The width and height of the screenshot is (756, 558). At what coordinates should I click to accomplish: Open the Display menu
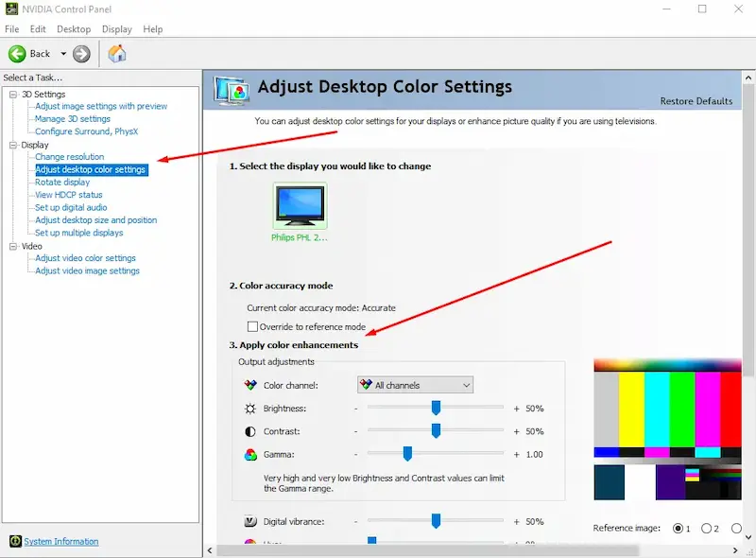(117, 28)
